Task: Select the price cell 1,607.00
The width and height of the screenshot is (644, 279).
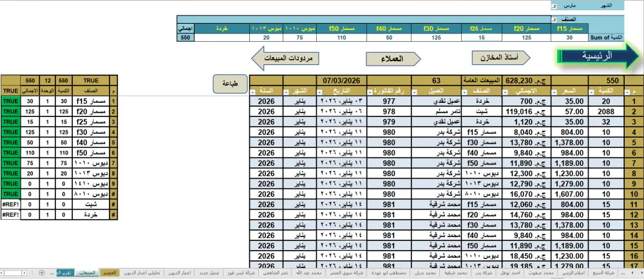Action: [x=570, y=194]
